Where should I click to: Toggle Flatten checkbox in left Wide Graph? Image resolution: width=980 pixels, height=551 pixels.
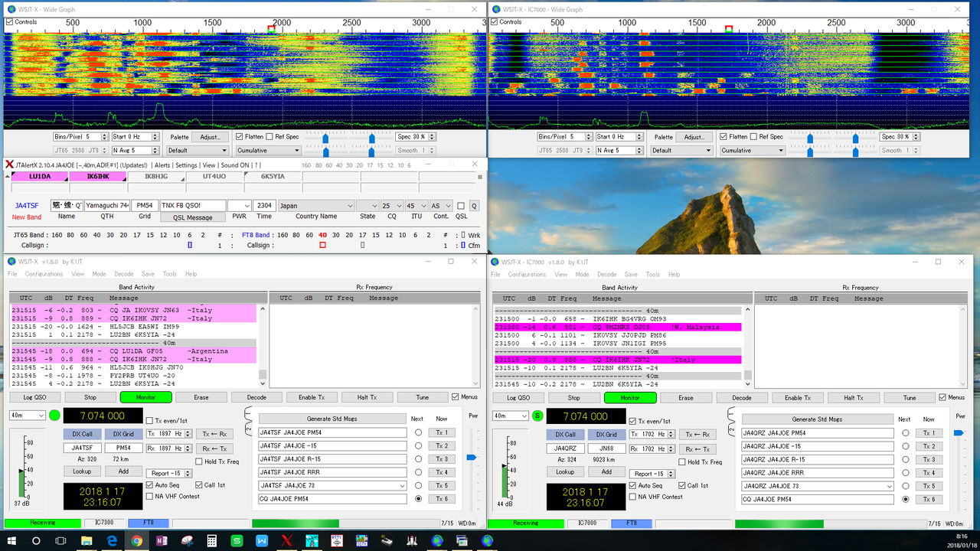240,137
